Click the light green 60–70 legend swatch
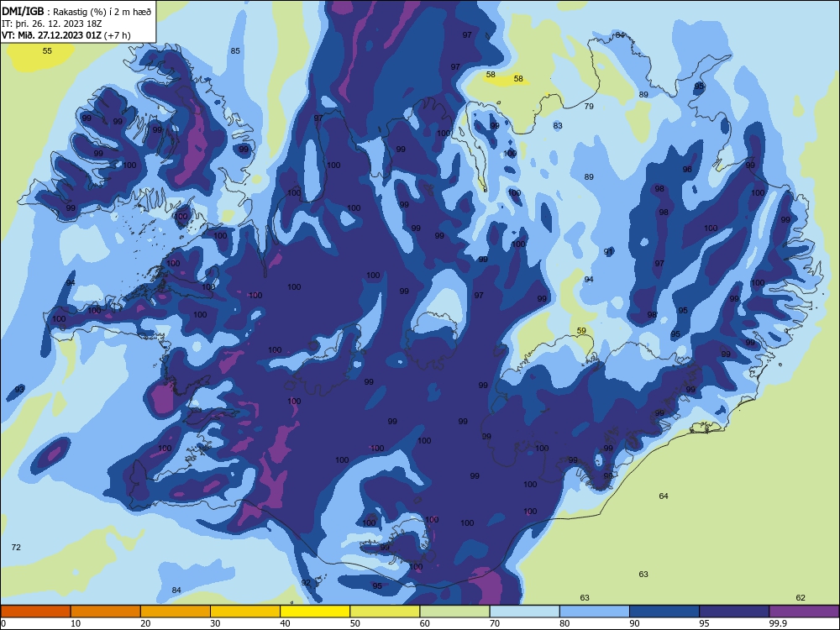840x630 pixels. 454,612
